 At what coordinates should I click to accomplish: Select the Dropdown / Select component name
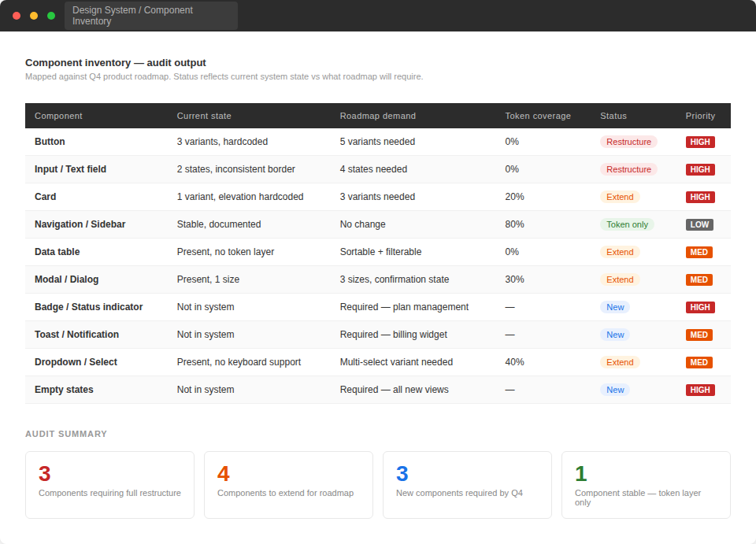point(76,362)
